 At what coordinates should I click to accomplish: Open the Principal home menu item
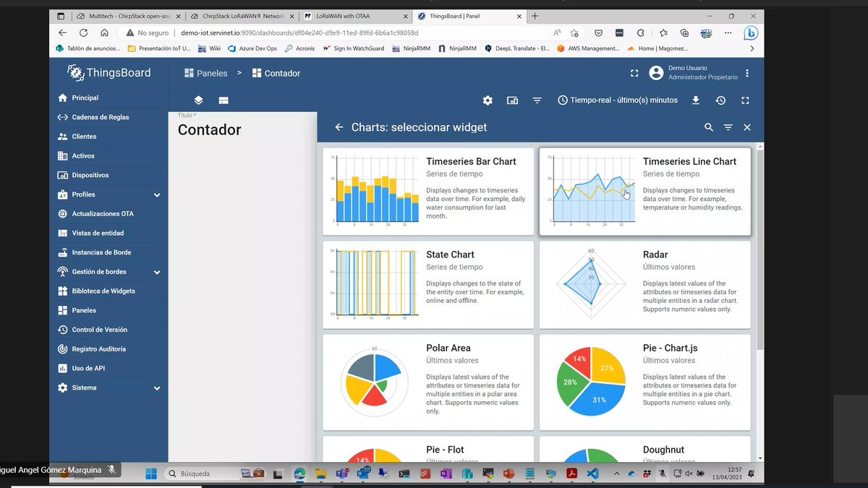coord(109,98)
